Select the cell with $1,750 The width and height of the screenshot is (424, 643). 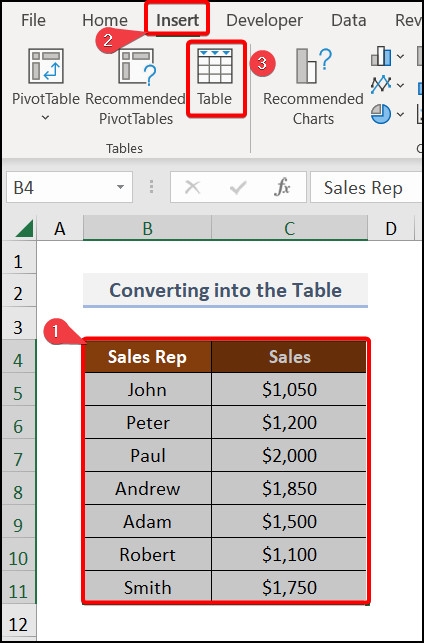(290, 587)
